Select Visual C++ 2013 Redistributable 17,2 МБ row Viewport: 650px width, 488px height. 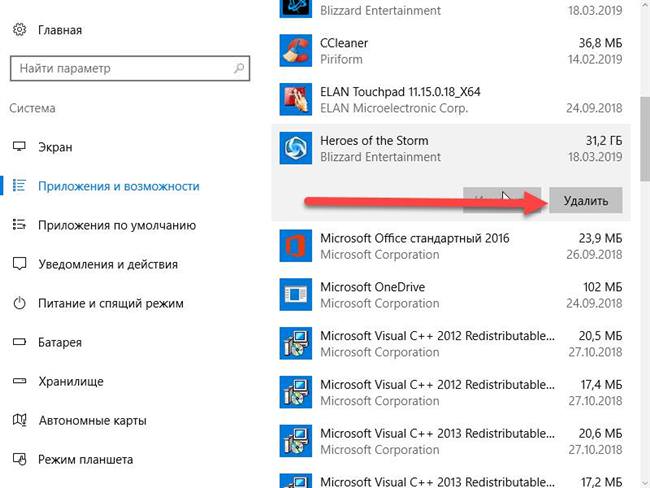click(451, 477)
